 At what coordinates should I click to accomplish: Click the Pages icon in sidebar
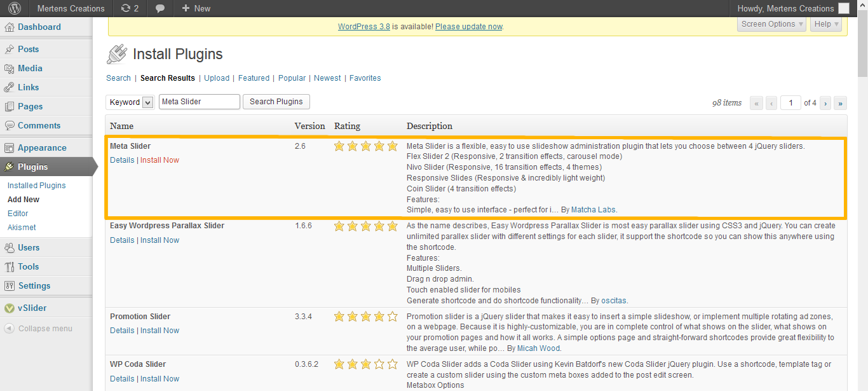(10, 106)
